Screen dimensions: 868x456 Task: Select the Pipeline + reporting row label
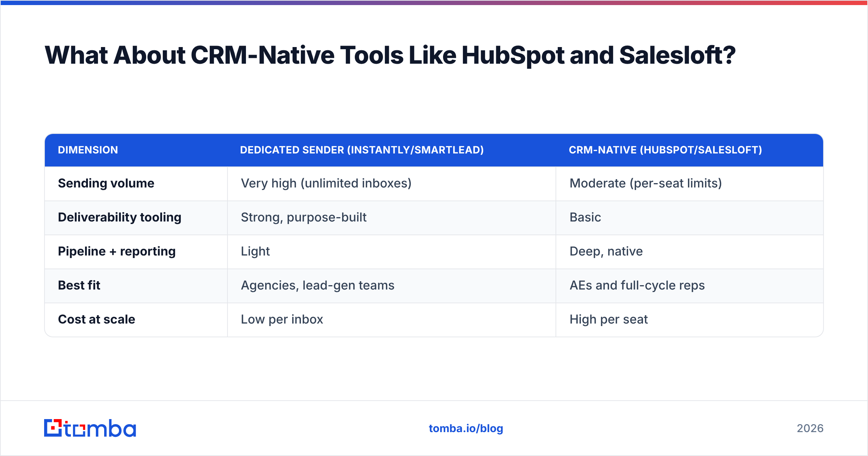pos(117,251)
